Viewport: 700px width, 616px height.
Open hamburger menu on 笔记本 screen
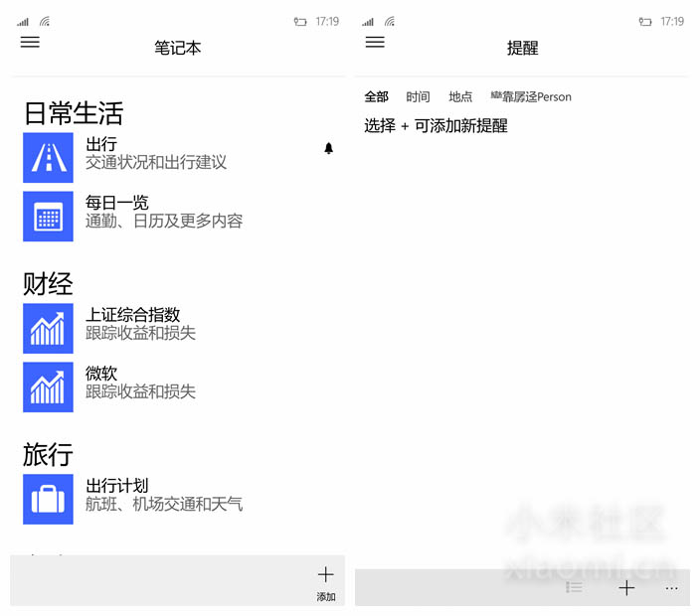pos(30,42)
